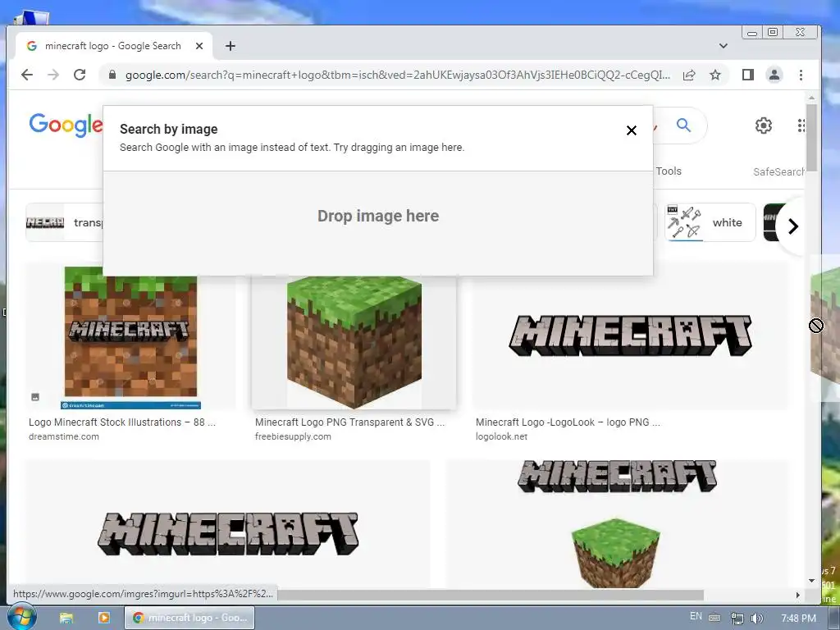Click the EN language indicator

(x=696, y=617)
